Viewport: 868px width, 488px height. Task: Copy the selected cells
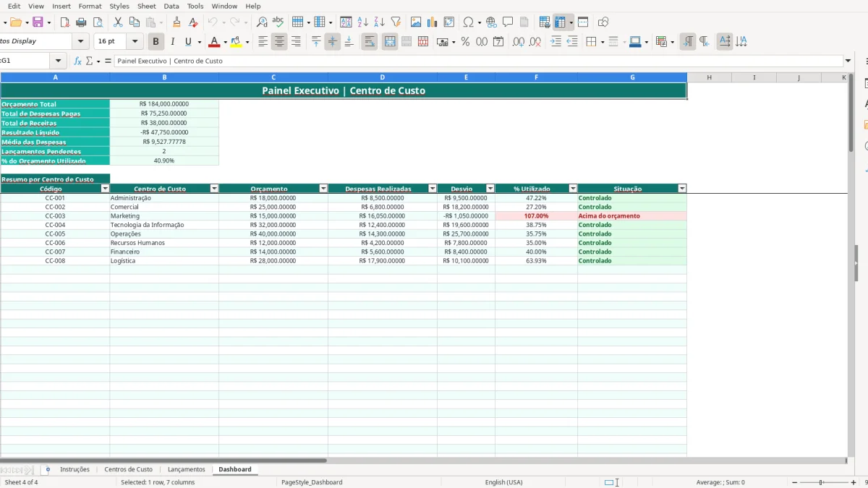tap(135, 22)
